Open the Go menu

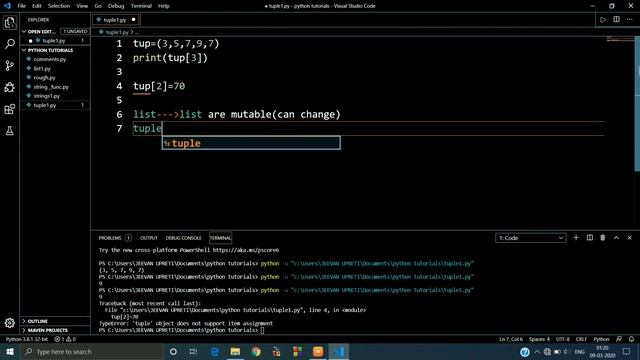click(x=98, y=6)
